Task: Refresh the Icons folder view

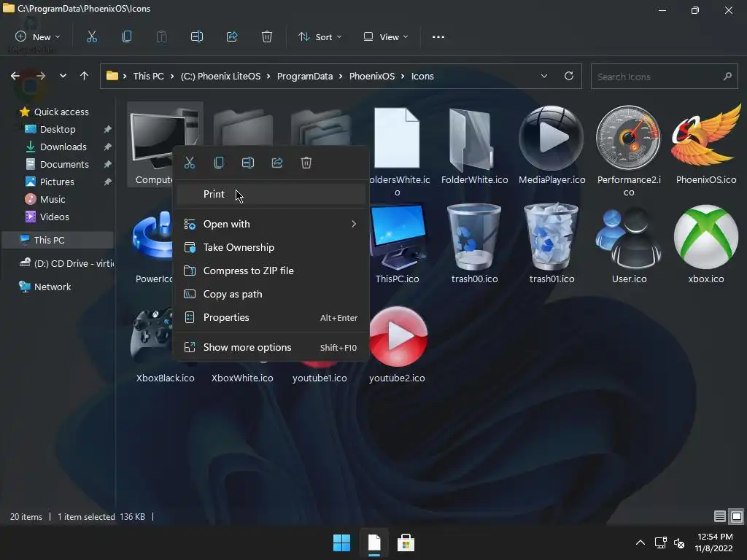Action: click(569, 76)
